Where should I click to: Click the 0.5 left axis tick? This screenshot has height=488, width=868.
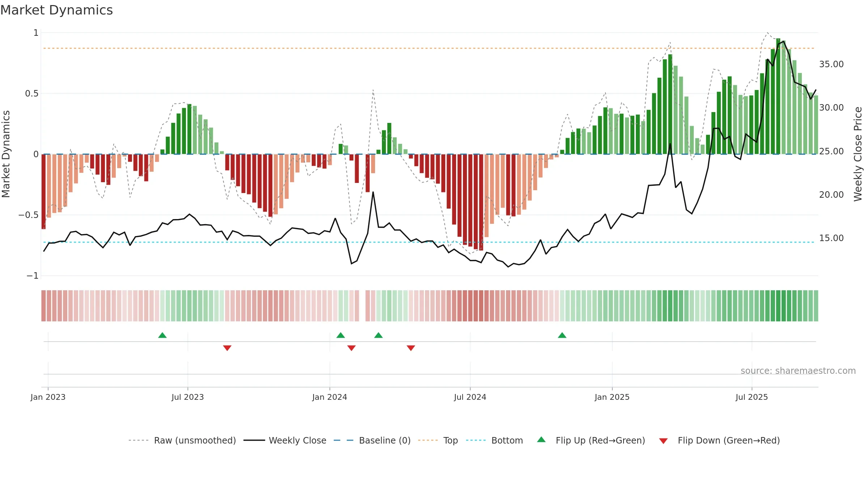(32, 94)
